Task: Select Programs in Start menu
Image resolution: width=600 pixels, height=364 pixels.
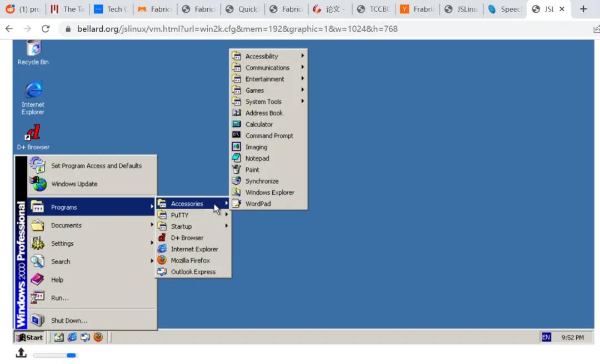Action: coord(92,207)
